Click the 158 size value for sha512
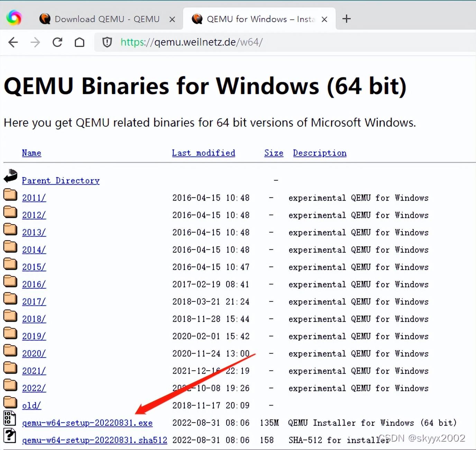476x450 pixels. pos(267,440)
